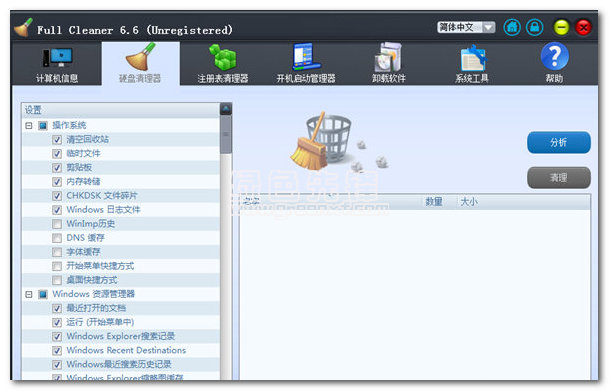Open the 注册表清理器 green cubes icon

click(223, 57)
